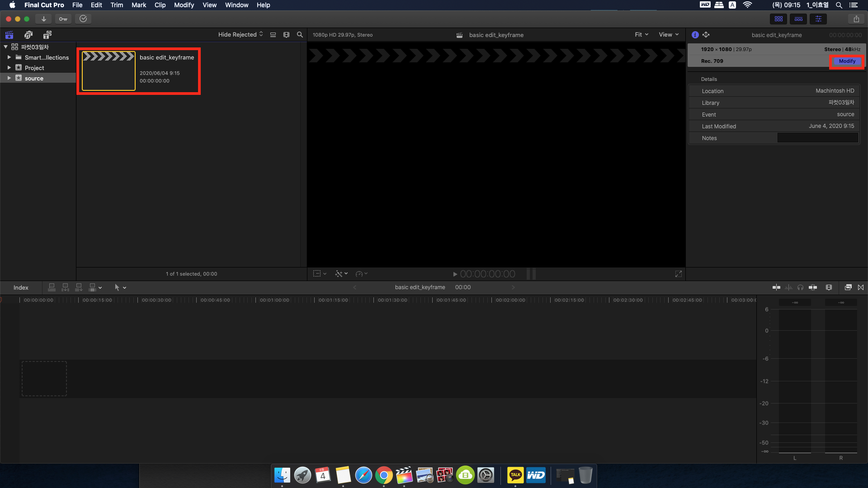Open Final Cut Pro in the Dock

(x=404, y=475)
